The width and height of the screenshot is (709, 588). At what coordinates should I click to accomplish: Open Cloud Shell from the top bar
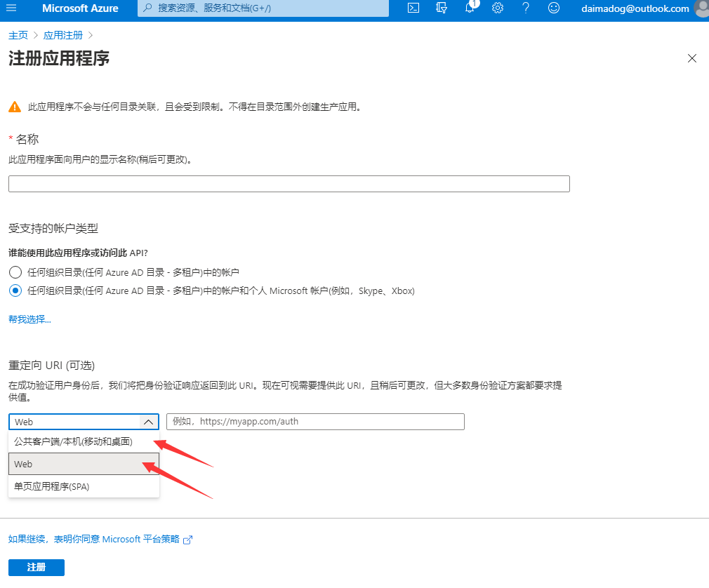(x=413, y=8)
